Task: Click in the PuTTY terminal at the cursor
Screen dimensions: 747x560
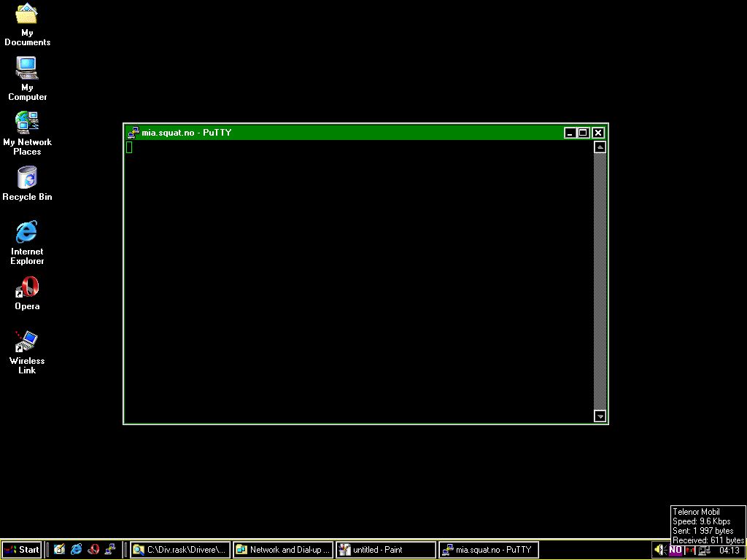Action: coord(129,147)
